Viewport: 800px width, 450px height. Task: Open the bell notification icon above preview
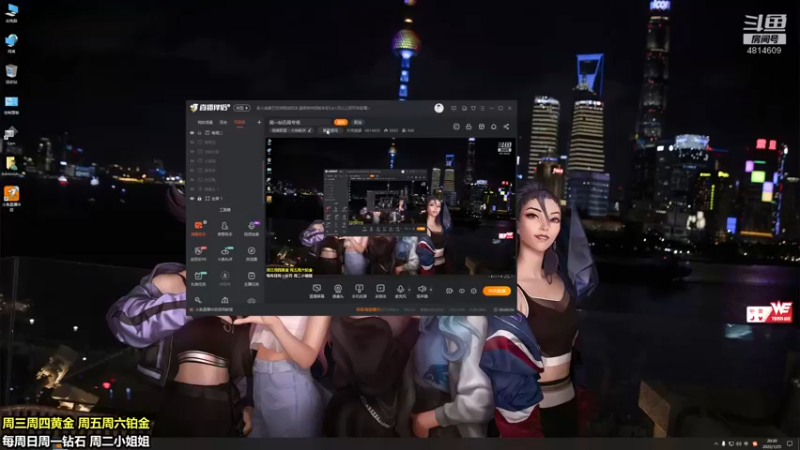tap(493, 127)
